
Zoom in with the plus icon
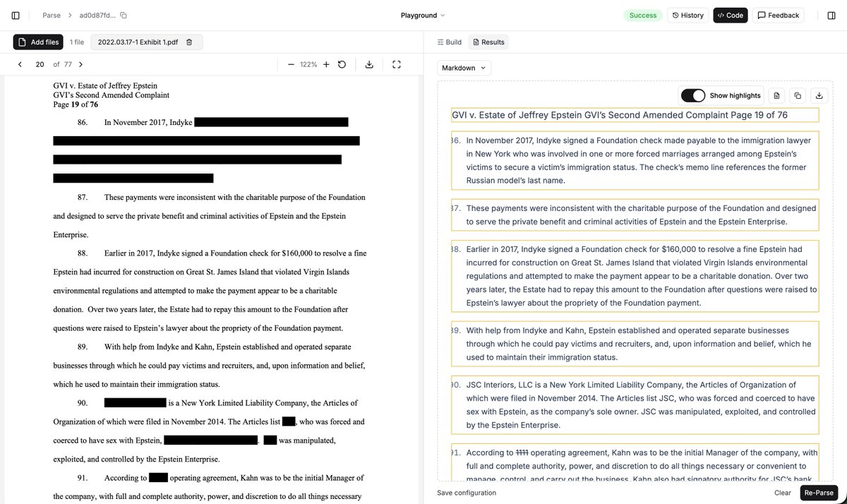point(326,64)
